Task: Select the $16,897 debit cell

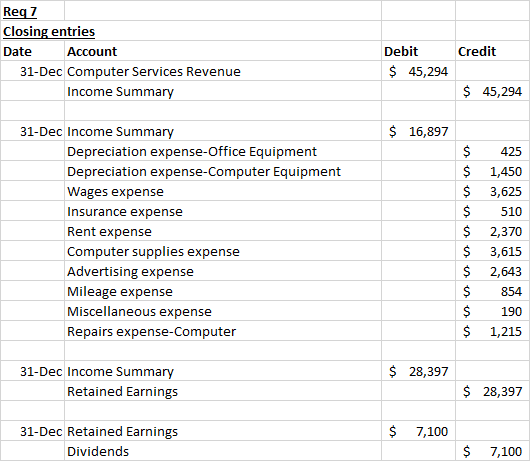Action: 418,131
